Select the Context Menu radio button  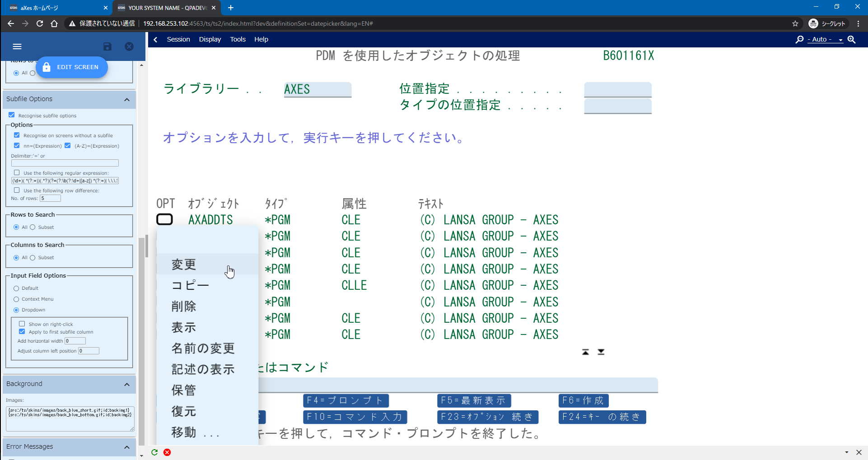tap(17, 299)
